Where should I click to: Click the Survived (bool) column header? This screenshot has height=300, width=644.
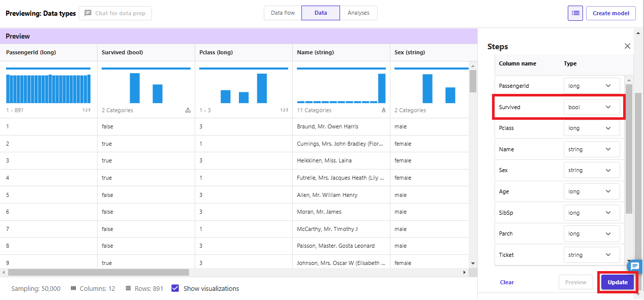pos(146,52)
